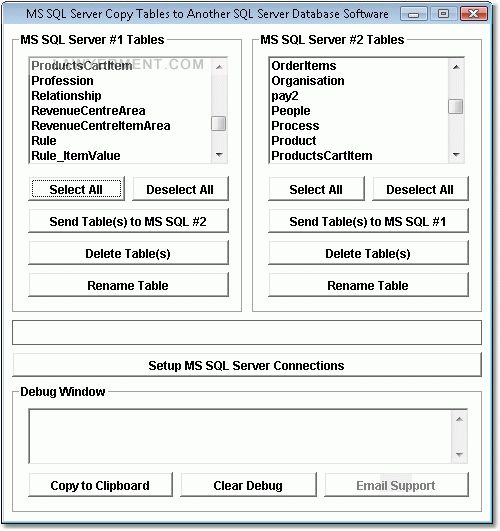The image size is (500, 531).
Task: Click down arrow of Server #2 list scrollbar
Action: pos(456,155)
